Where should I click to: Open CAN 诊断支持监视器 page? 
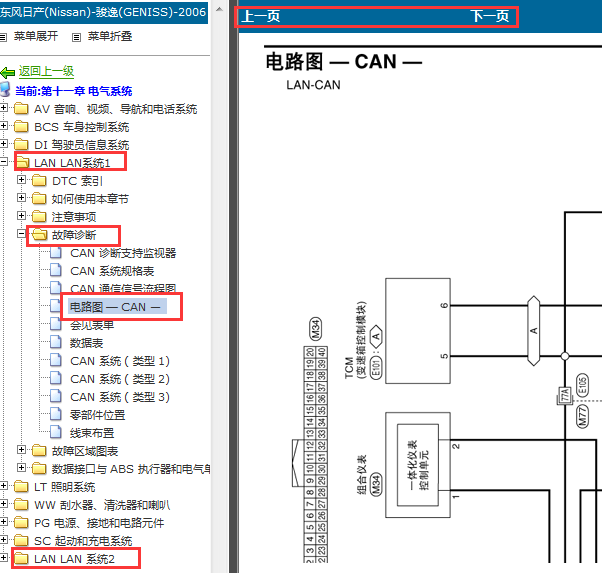coord(123,253)
